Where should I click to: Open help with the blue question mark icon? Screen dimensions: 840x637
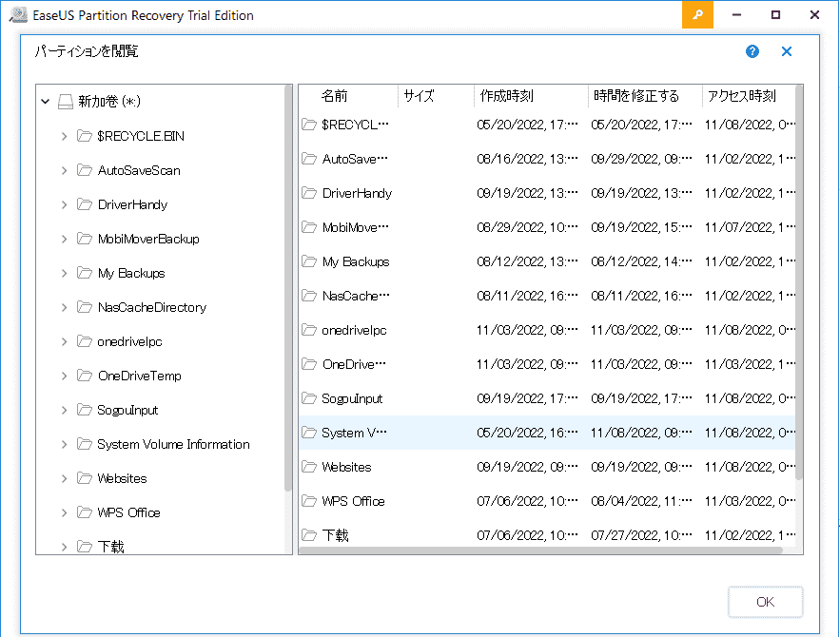[x=752, y=51]
